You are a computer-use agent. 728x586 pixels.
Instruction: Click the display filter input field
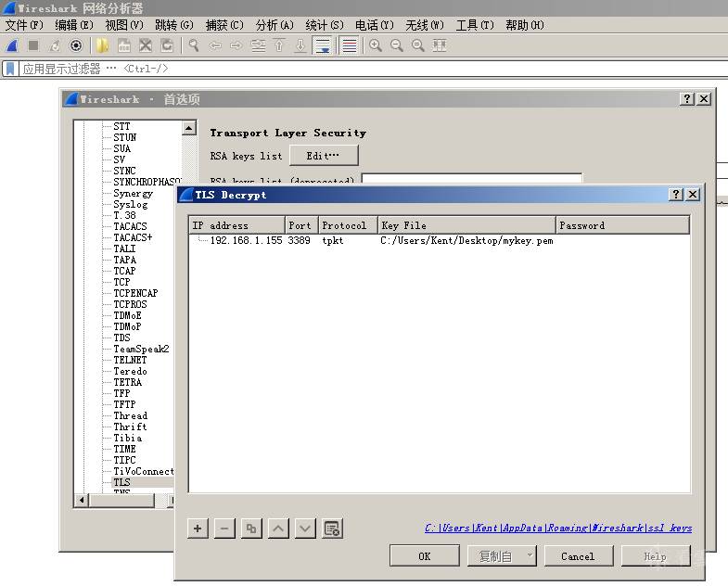pos(372,69)
